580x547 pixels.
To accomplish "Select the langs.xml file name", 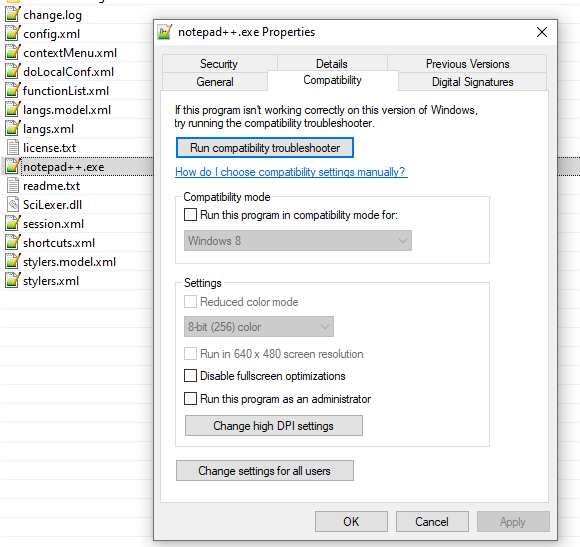I will coord(48,129).
